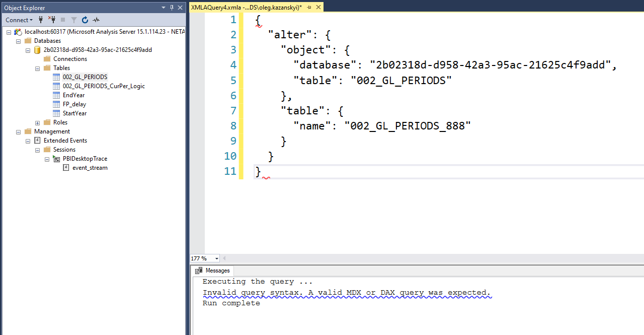The width and height of the screenshot is (644, 335).
Task: Connect to a new Object Explorer server
Action: click(x=41, y=20)
